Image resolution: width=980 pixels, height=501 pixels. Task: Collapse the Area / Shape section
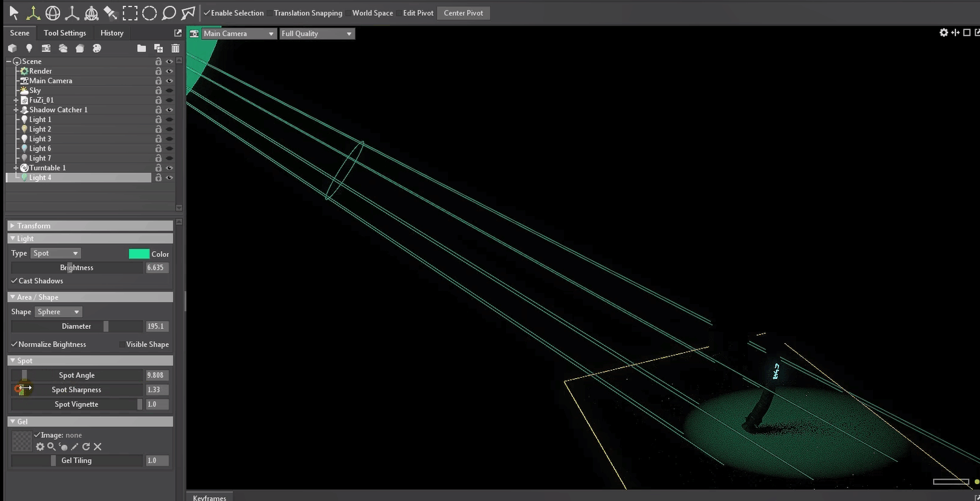click(90, 297)
